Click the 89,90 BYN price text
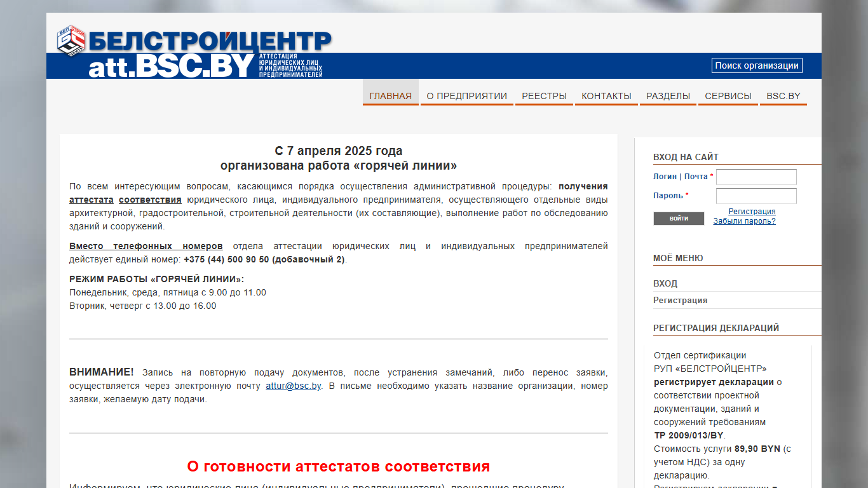868x488 pixels. (757, 449)
